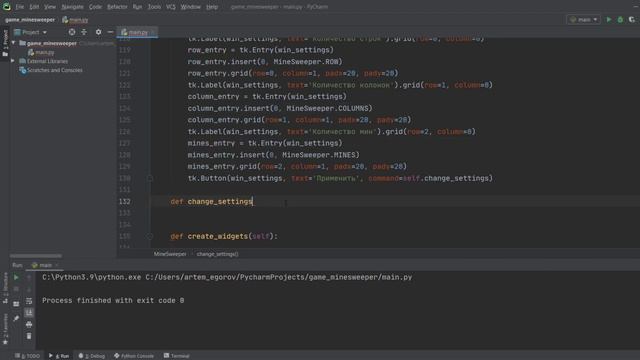This screenshot has height=360, width=640.
Task: Click the game_minesweeper breadcrumb in navigation bar
Action: click(30, 20)
